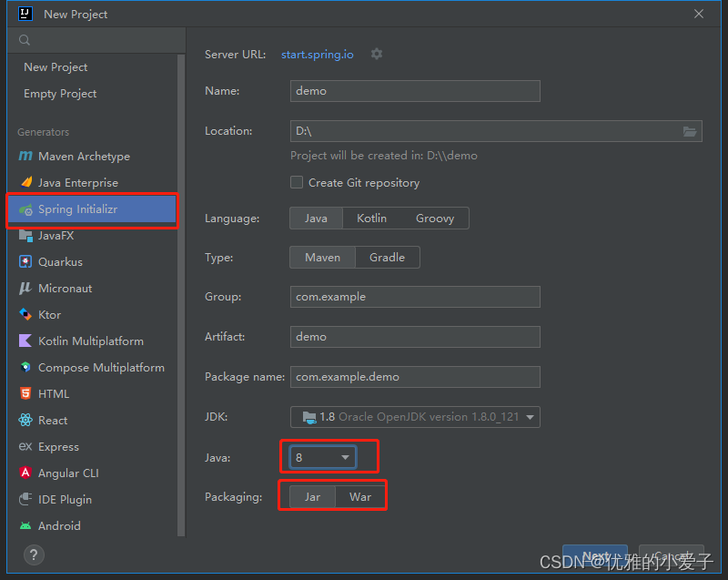Open help with question mark button
The image size is (728, 580).
click(34, 555)
